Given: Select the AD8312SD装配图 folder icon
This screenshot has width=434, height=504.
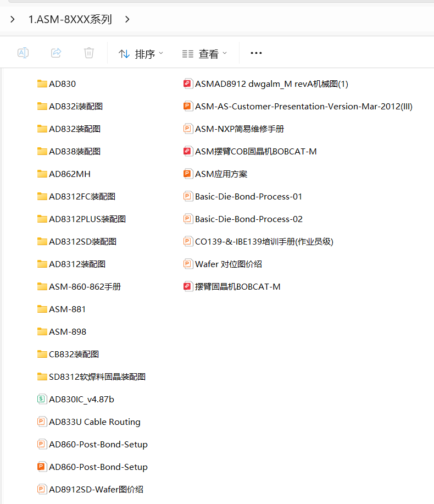Looking at the screenshot, I should point(42,241).
